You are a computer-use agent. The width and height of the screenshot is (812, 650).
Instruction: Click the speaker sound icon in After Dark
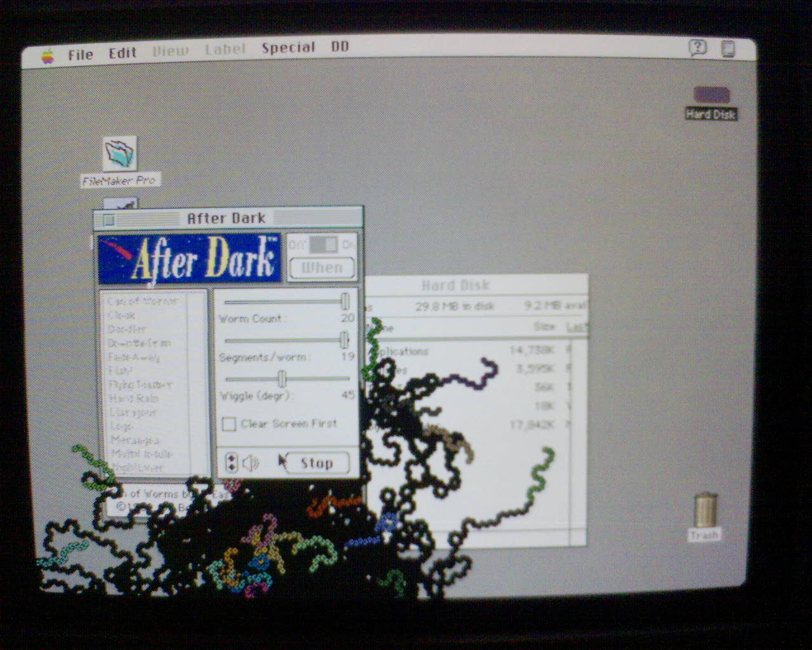251,463
